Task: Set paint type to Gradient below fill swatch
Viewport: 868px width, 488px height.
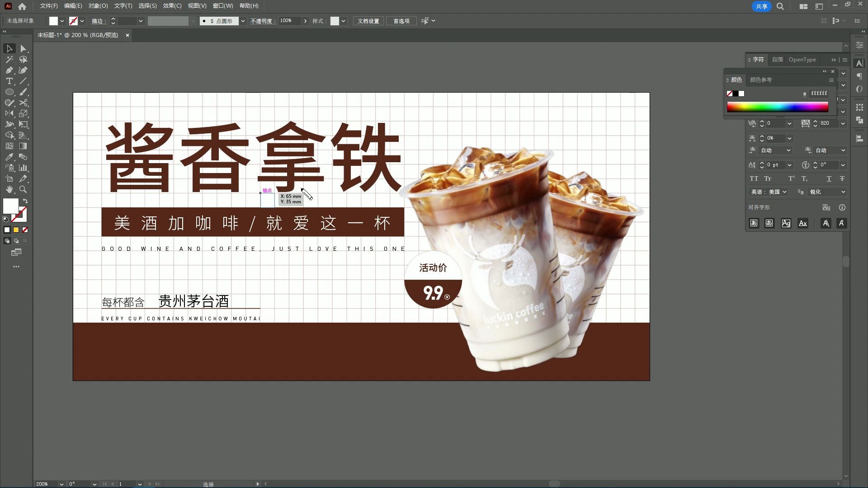Action: pyautogui.click(x=16, y=230)
